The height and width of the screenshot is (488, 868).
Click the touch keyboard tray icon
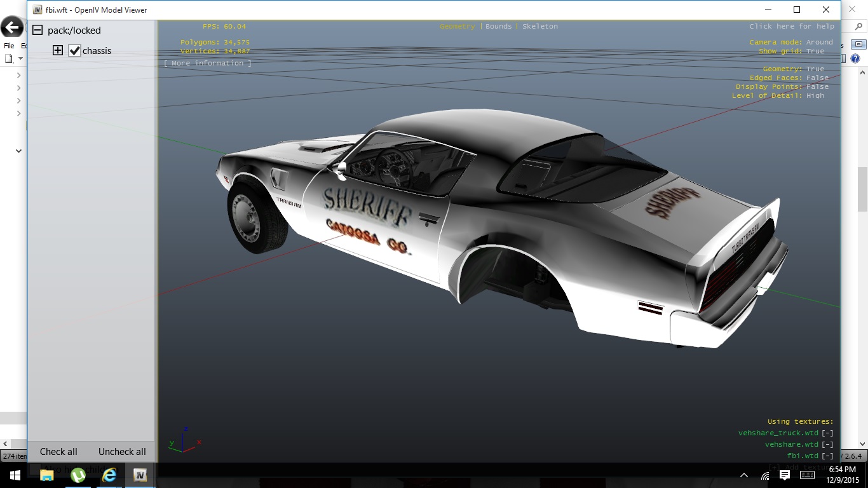pyautogui.click(x=808, y=475)
